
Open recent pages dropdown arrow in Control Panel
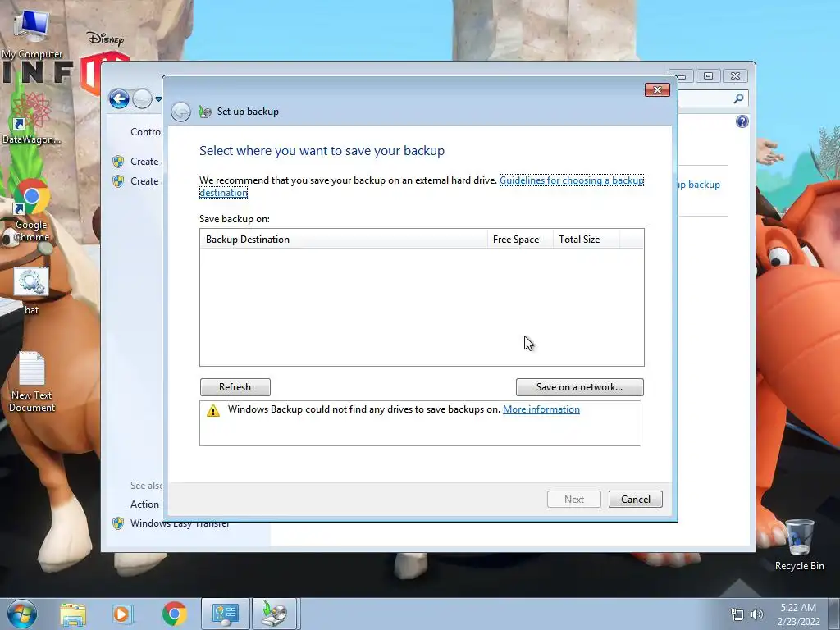(158, 99)
